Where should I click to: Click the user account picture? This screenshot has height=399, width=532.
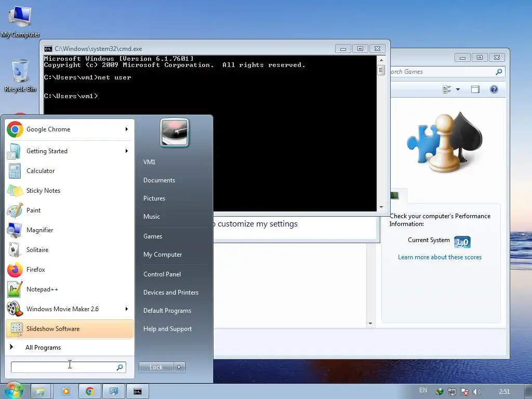(x=175, y=132)
